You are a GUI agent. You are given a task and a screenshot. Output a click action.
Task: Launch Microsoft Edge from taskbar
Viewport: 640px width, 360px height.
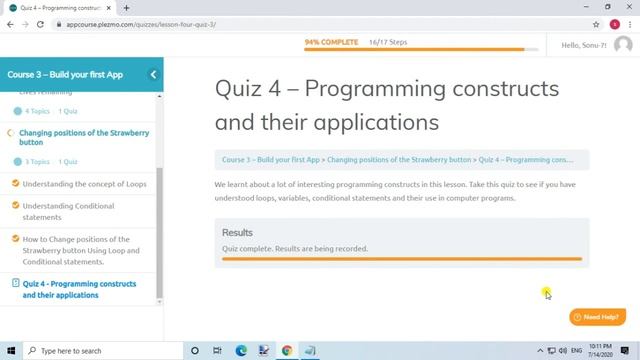(x=241, y=351)
